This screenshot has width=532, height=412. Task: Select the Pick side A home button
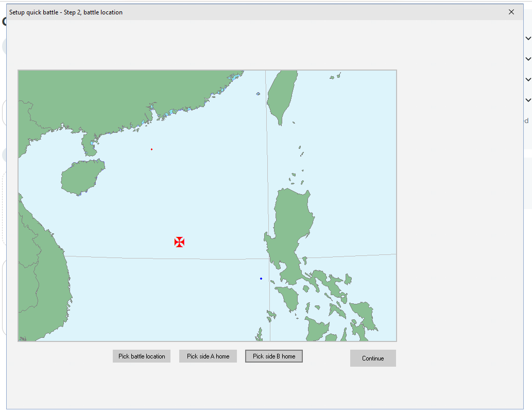(208, 356)
